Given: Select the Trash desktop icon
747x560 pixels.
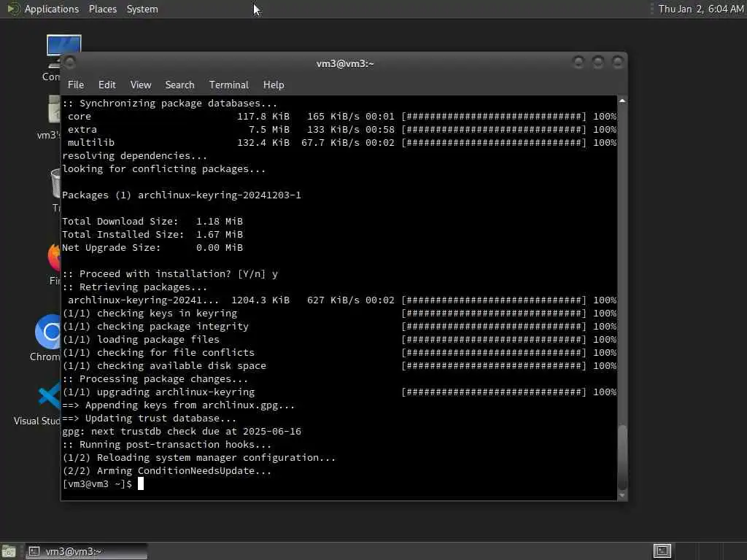Looking at the screenshot, I should coord(55,190).
